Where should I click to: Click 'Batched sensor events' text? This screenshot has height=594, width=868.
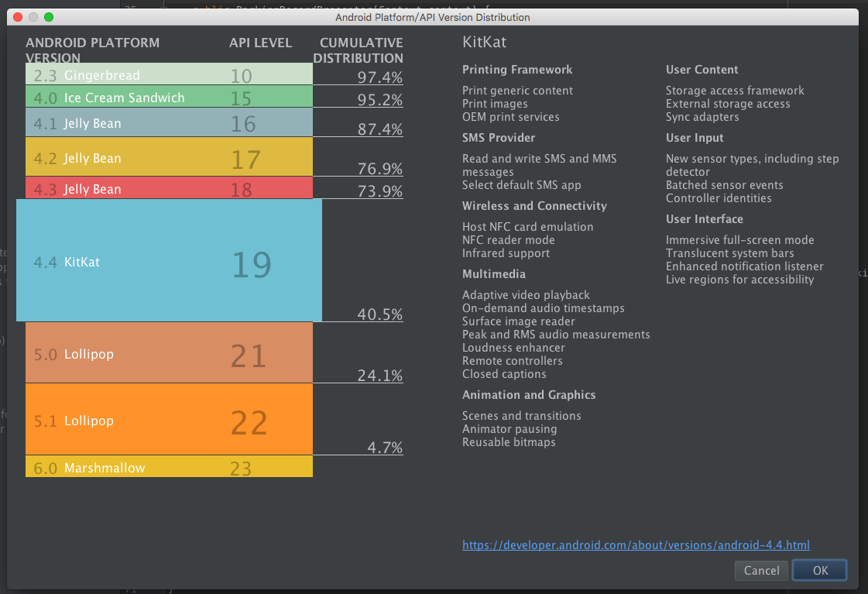pos(724,185)
